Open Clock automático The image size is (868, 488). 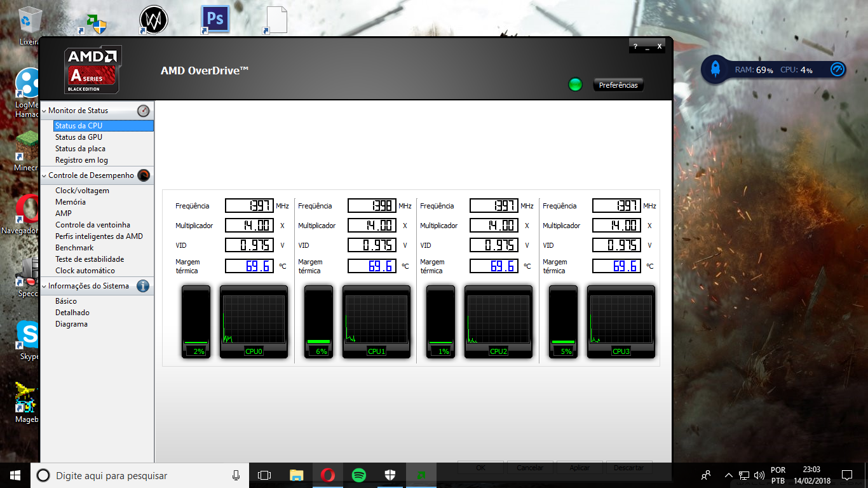[85, 271]
